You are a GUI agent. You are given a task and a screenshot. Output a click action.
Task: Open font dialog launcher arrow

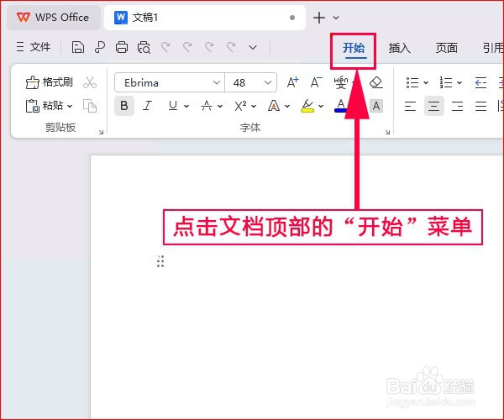pyautogui.click(x=387, y=132)
